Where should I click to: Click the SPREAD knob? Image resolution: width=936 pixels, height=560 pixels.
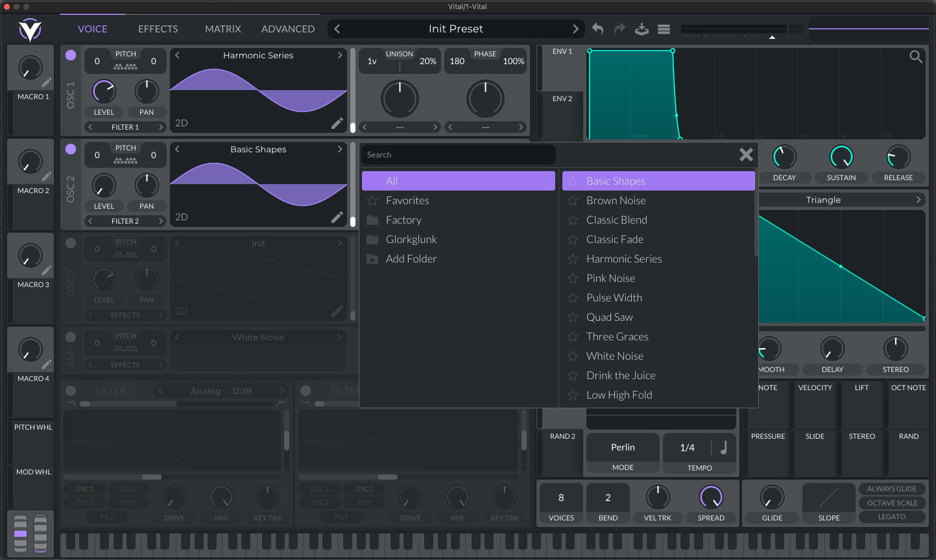[x=711, y=497]
